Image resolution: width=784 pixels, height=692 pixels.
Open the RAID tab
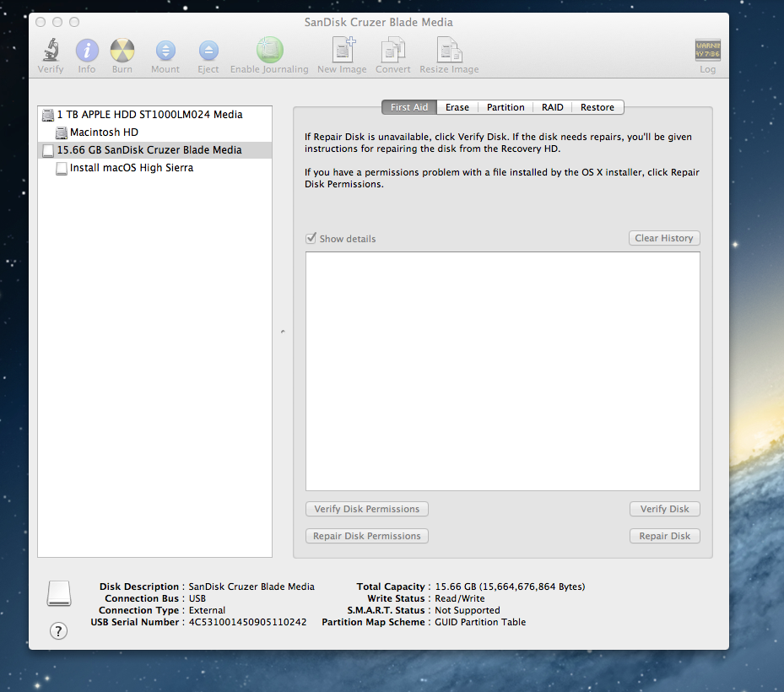coord(553,107)
